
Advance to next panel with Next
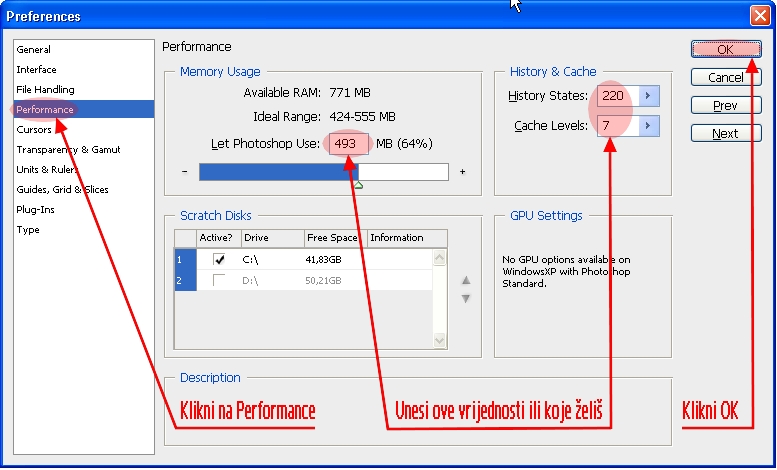pos(726,133)
